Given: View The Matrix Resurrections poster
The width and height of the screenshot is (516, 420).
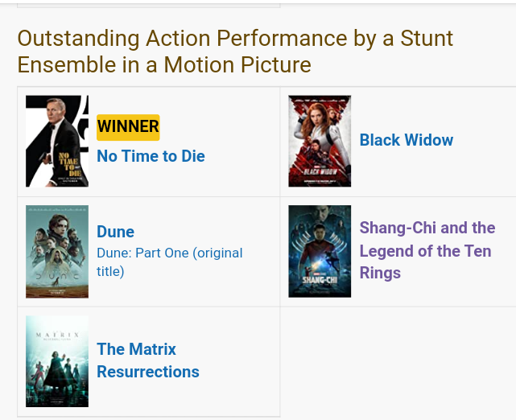Looking at the screenshot, I should [56, 361].
